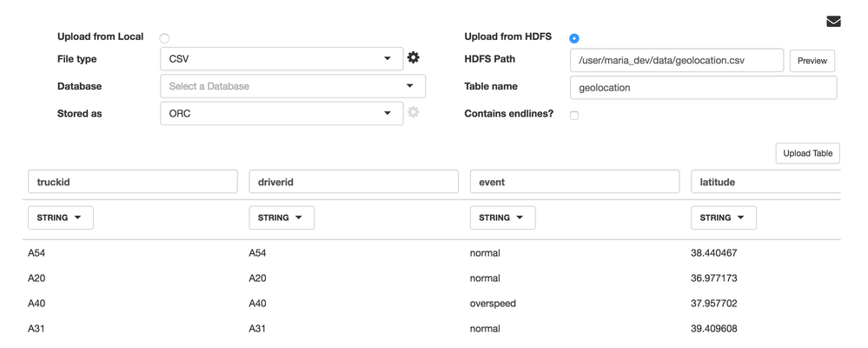Change driverid column STRING type dropdown
The image size is (868, 348).
click(282, 217)
